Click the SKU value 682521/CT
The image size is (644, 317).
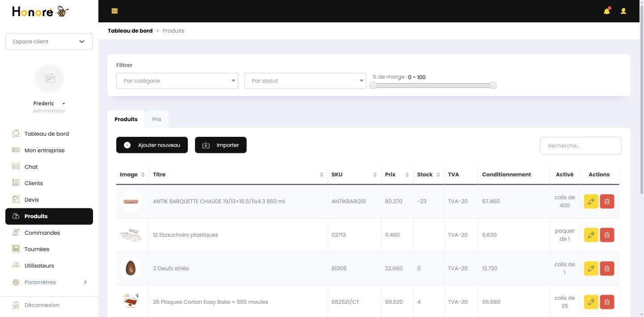pos(345,302)
